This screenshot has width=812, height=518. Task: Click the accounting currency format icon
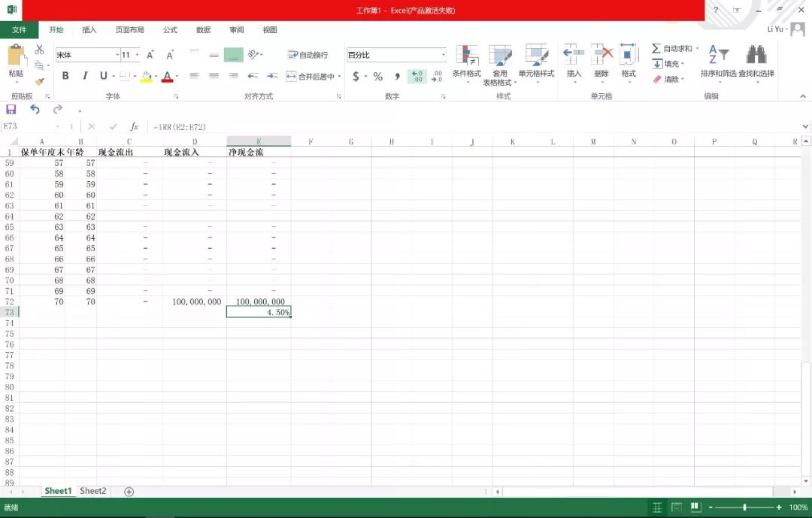356,76
